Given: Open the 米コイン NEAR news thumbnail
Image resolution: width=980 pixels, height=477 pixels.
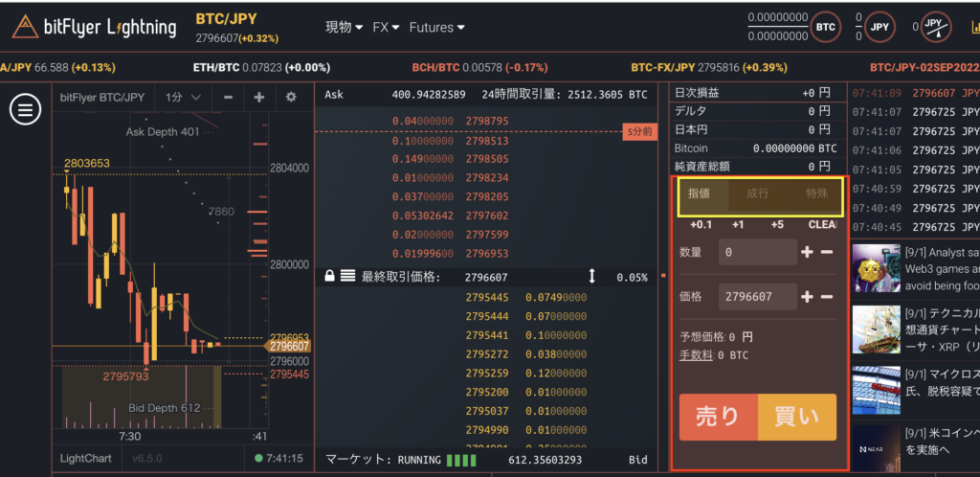Looking at the screenshot, I should pos(877,450).
